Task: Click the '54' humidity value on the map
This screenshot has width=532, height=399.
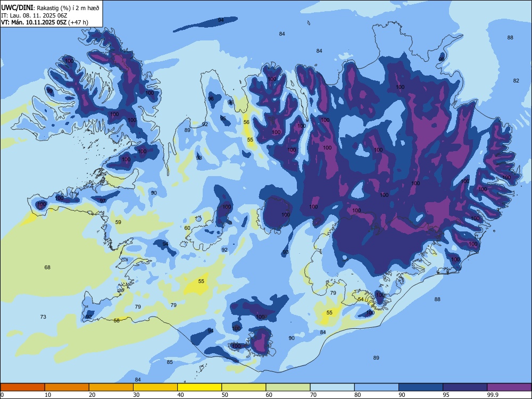Action: pyautogui.click(x=361, y=299)
